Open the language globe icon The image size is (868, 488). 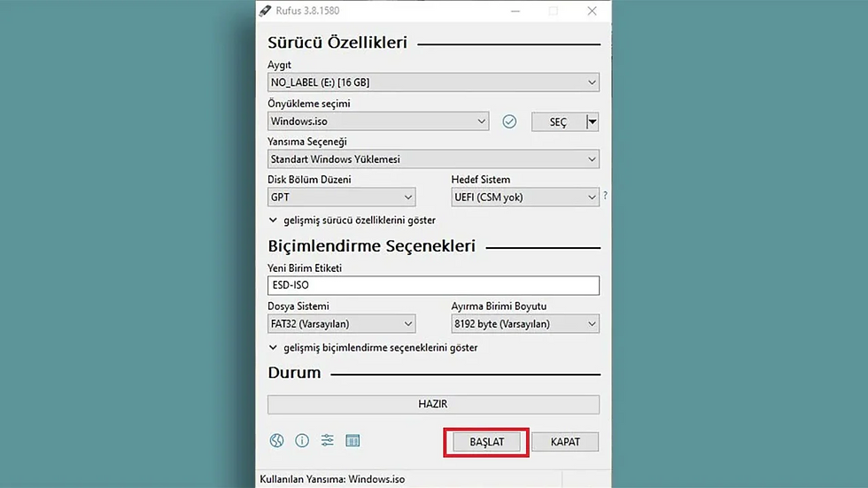(x=276, y=440)
